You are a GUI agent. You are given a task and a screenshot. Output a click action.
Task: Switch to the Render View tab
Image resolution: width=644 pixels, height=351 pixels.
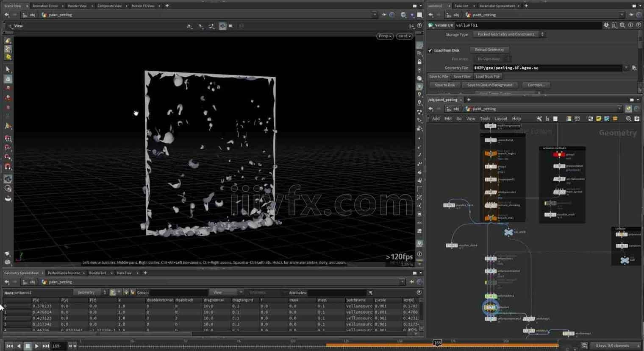(x=77, y=6)
